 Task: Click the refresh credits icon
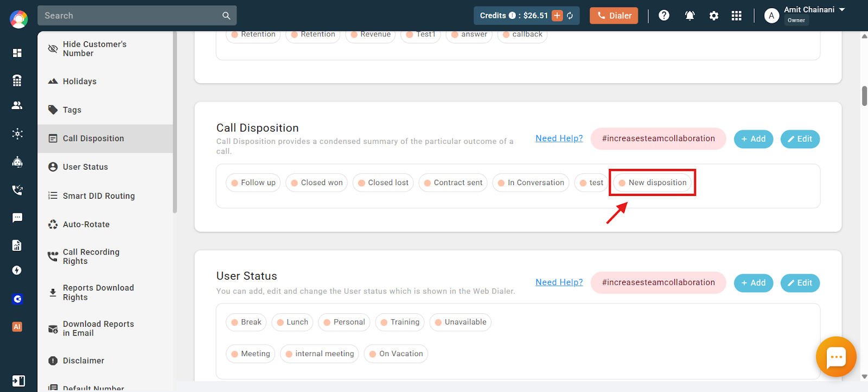point(570,16)
